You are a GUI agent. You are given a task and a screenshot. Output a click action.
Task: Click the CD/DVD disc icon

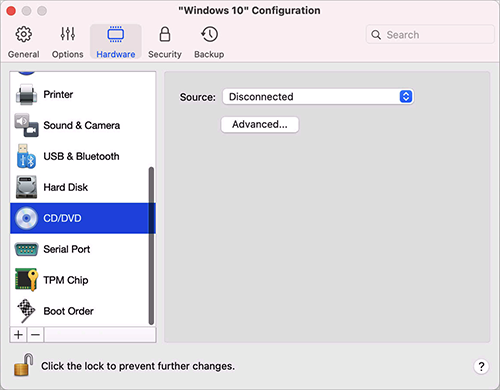click(26, 218)
